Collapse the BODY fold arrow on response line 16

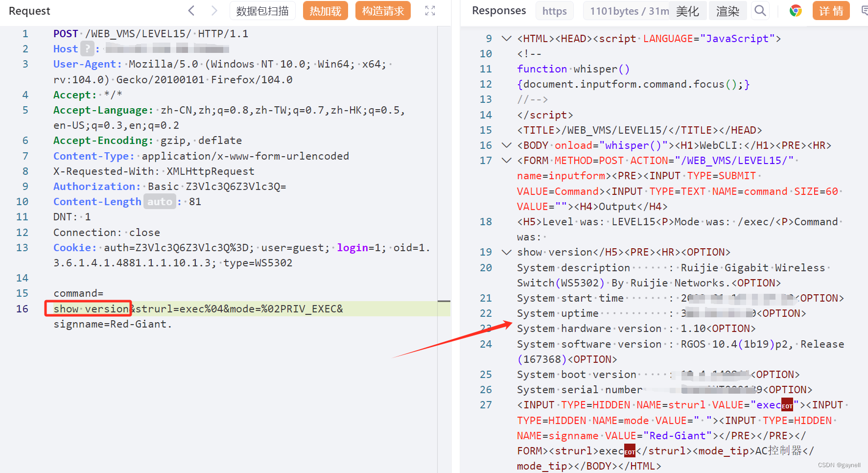[x=507, y=145]
